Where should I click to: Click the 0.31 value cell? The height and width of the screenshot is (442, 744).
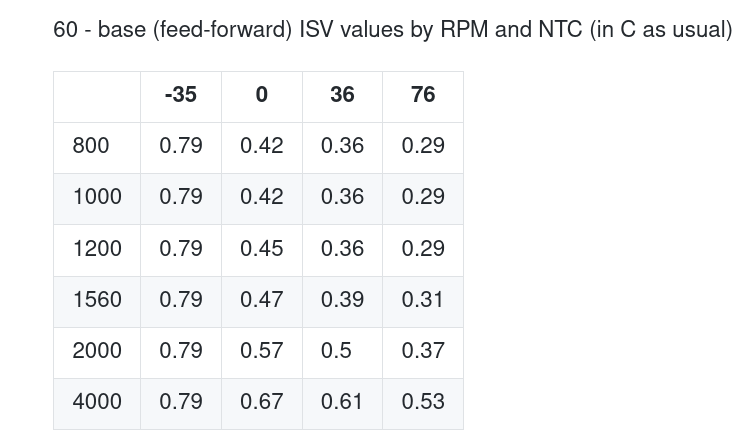tap(423, 299)
